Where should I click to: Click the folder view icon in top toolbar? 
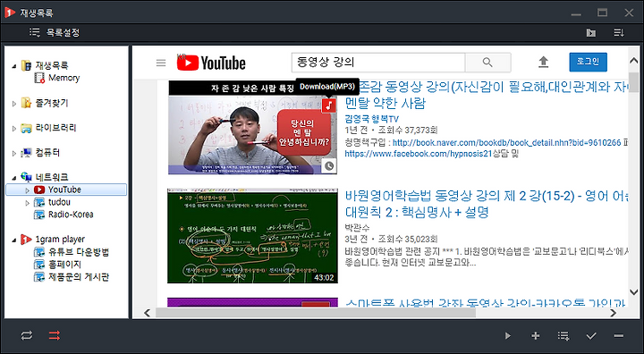click(x=591, y=33)
